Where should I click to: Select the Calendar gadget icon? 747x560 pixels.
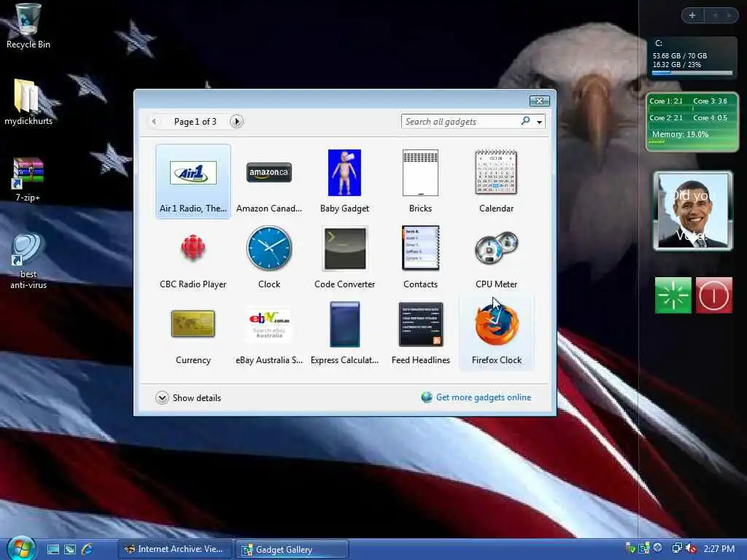(x=496, y=171)
